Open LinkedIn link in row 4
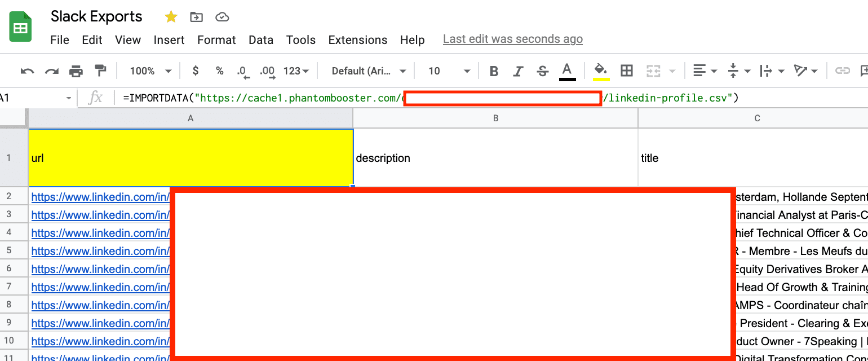868x361 pixels. click(x=100, y=233)
